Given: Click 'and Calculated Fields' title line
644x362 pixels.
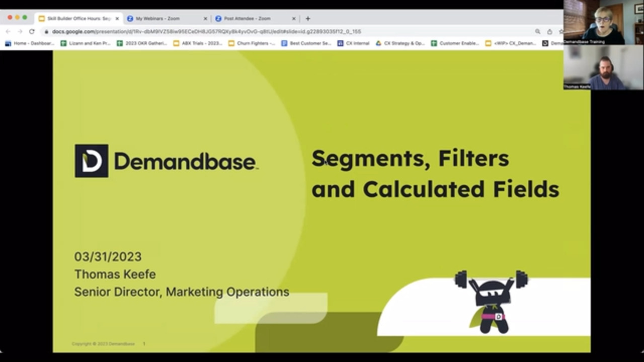Looking at the screenshot, I should point(435,189).
